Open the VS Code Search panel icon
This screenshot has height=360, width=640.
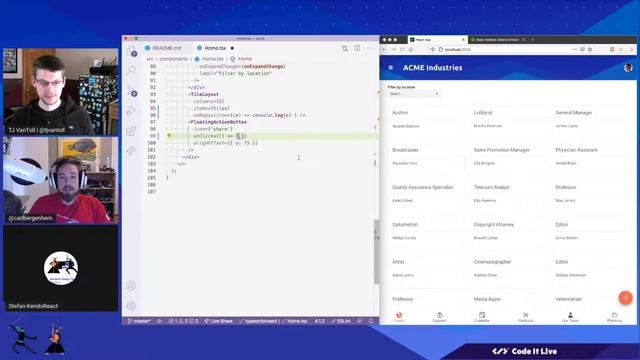(x=131, y=70)
